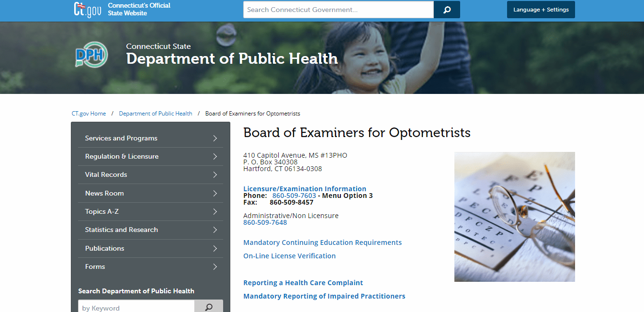Open Reporting a Health Care Complaint
This screenshot has width=644, height=312.
(303, 282)
